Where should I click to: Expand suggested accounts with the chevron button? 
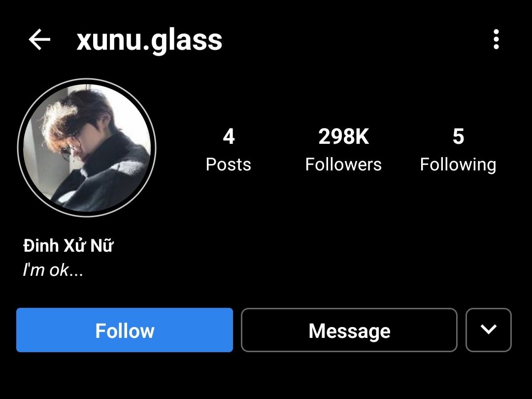click(x=489, y=330)
